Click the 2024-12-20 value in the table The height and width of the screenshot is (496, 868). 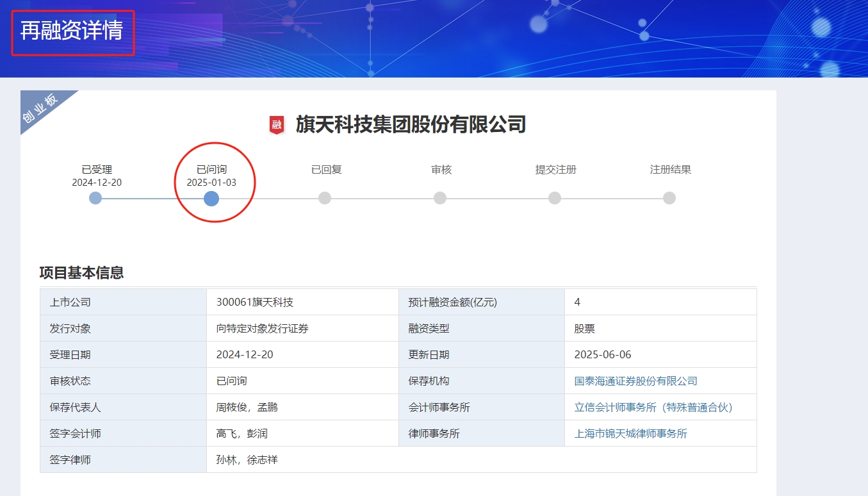point(245,355)
